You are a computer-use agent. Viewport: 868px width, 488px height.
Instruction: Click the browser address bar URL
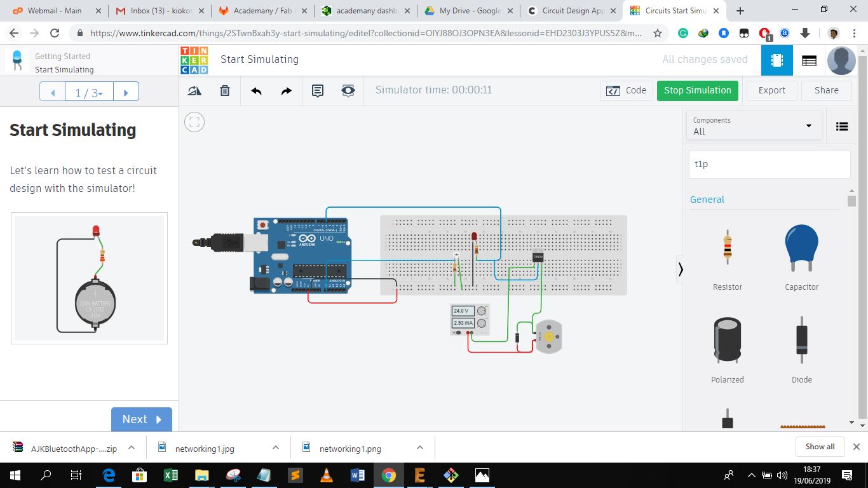(365, 33)
